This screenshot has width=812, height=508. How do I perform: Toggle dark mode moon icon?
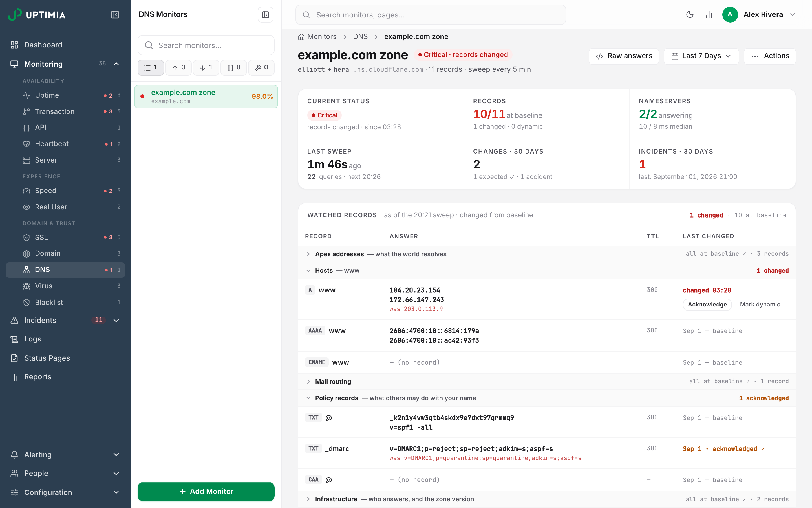pos(690,14)
